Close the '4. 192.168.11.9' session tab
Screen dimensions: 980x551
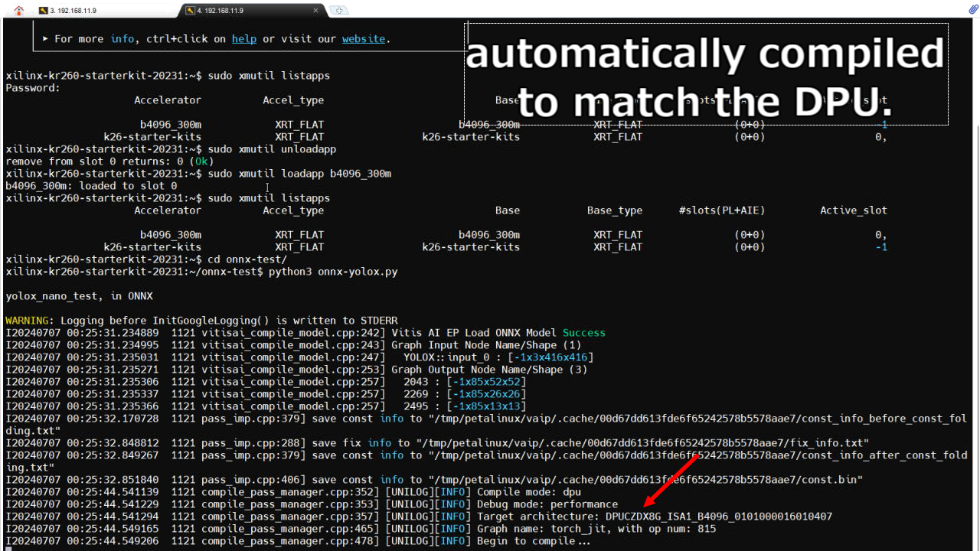(315, 10)
